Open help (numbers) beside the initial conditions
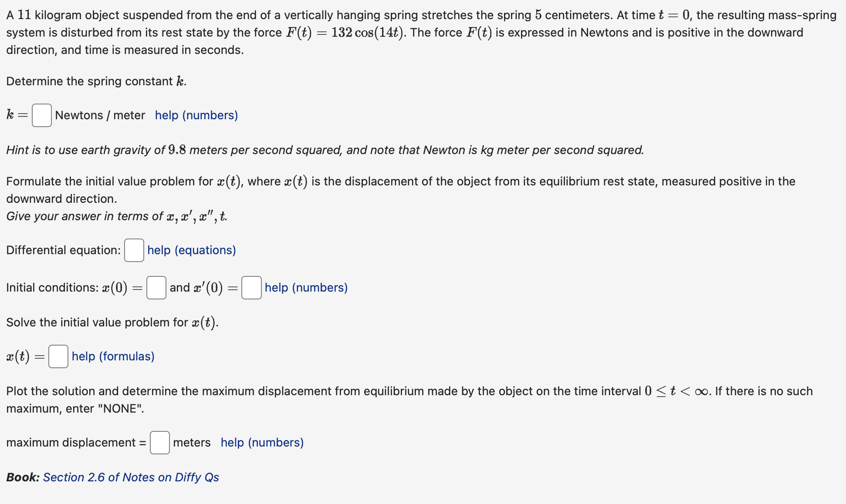 tap(305, 287)
